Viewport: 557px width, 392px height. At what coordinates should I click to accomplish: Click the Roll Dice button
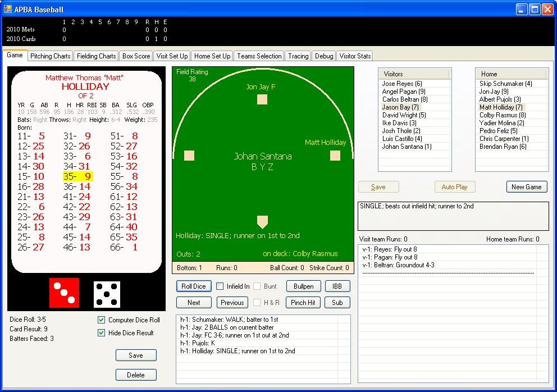tap(193, 286)
